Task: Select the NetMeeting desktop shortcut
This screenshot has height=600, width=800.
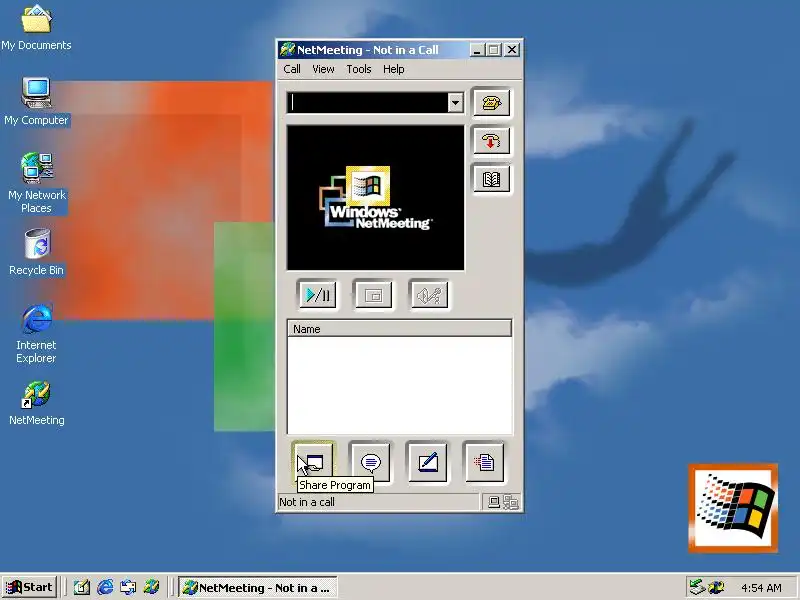Action: point(36,403)
